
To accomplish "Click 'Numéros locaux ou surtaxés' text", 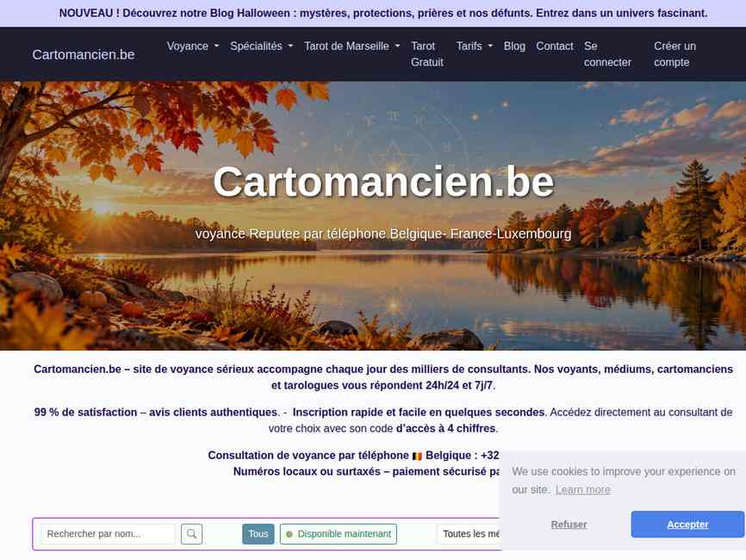I will tap(307, 471).
